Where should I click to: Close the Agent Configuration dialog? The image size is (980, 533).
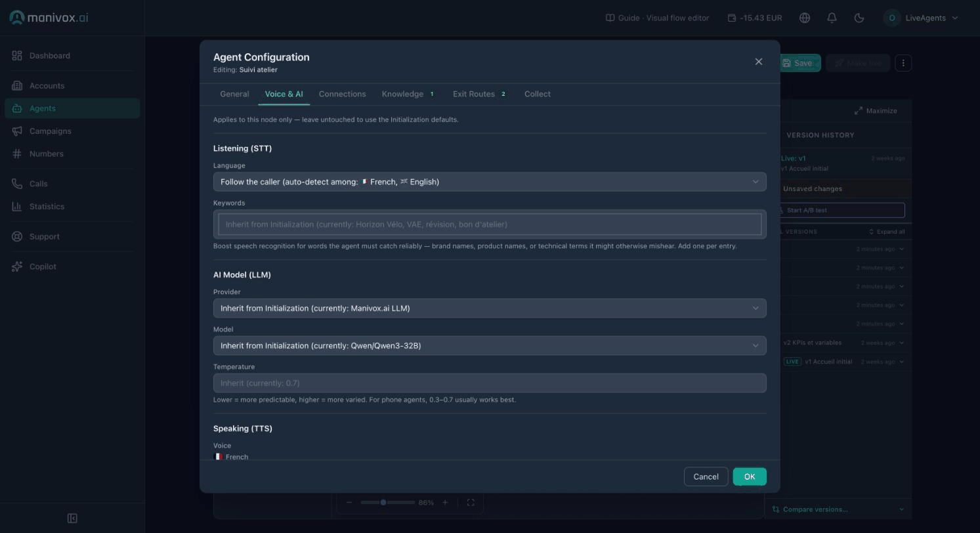click(x=759, y=62)
